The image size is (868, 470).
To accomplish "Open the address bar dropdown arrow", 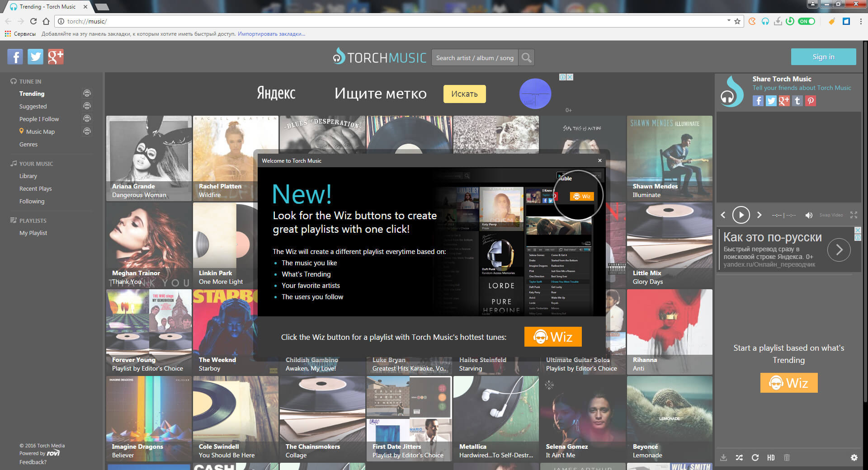I will (x=729, y=21).
